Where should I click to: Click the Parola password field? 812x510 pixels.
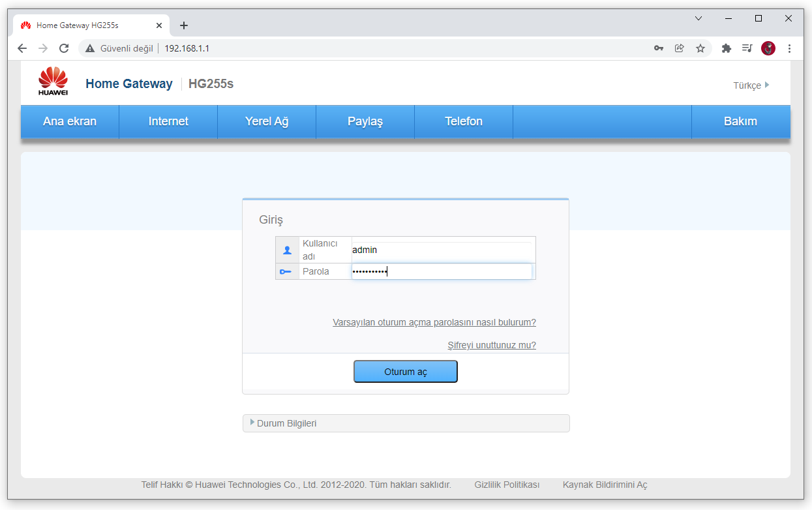[x=442, y=271]
